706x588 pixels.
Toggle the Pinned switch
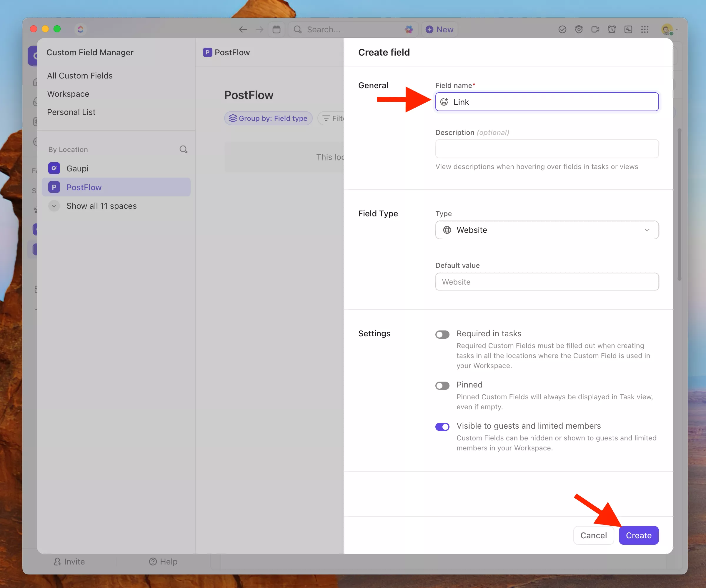coord(442,385)
